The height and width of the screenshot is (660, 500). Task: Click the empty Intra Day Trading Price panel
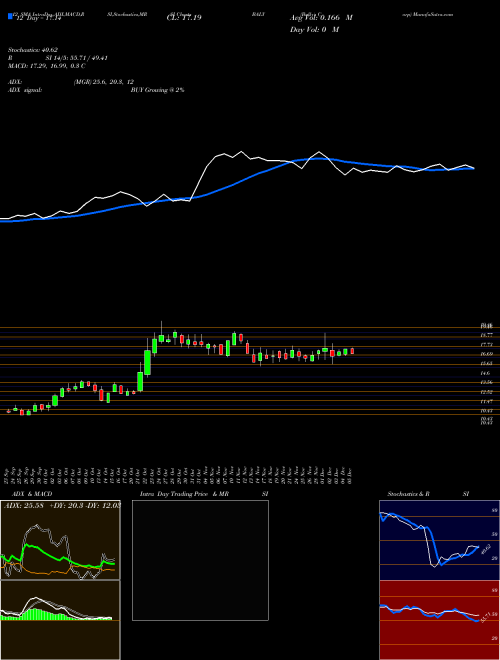pyautogui.click(x=200, y=560)
